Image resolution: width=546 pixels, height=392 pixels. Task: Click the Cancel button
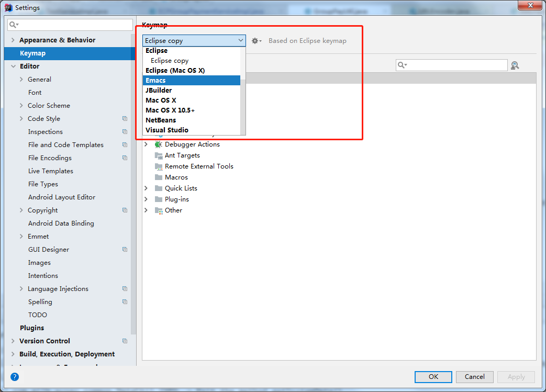474,377
